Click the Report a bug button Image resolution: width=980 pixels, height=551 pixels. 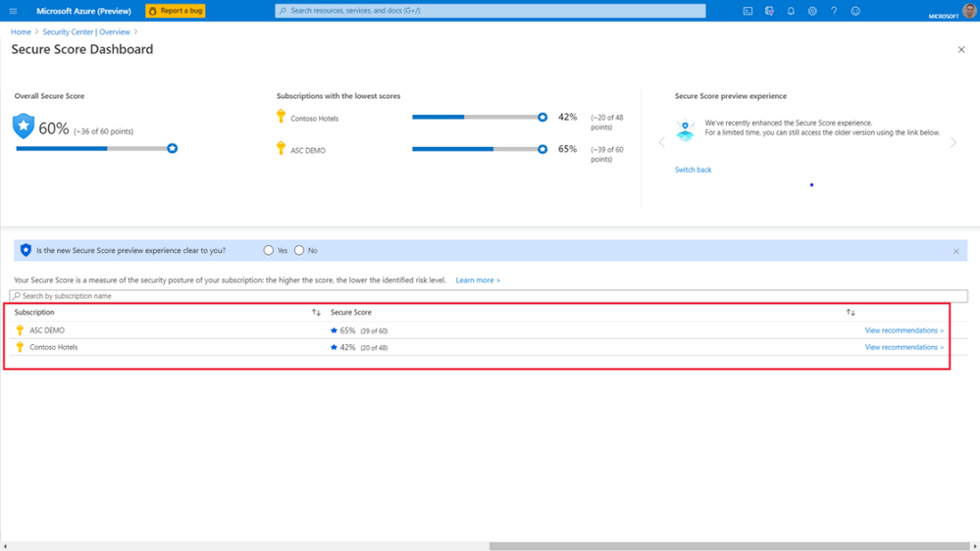coord(176,11)
